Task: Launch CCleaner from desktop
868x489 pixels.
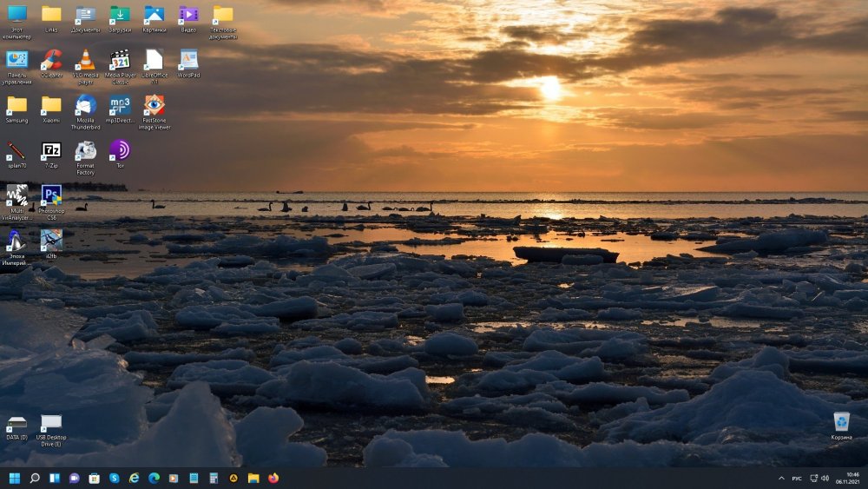Action: pos(51,64)
